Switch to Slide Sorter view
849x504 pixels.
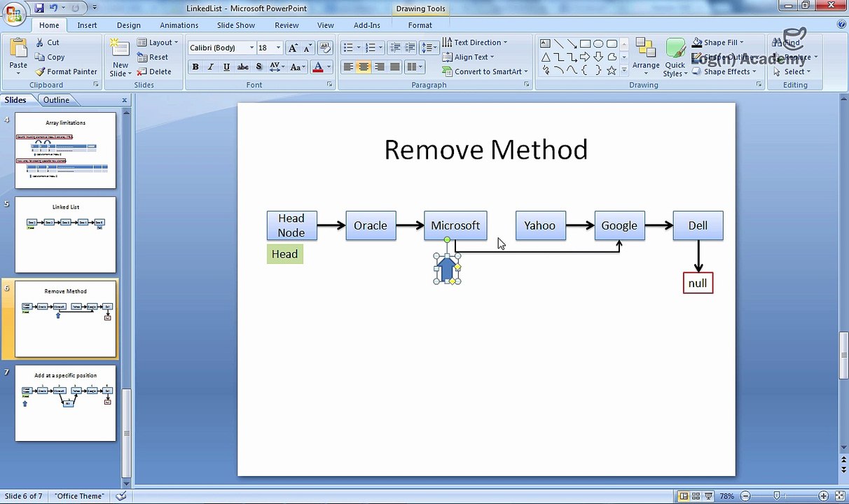point(696,496)
